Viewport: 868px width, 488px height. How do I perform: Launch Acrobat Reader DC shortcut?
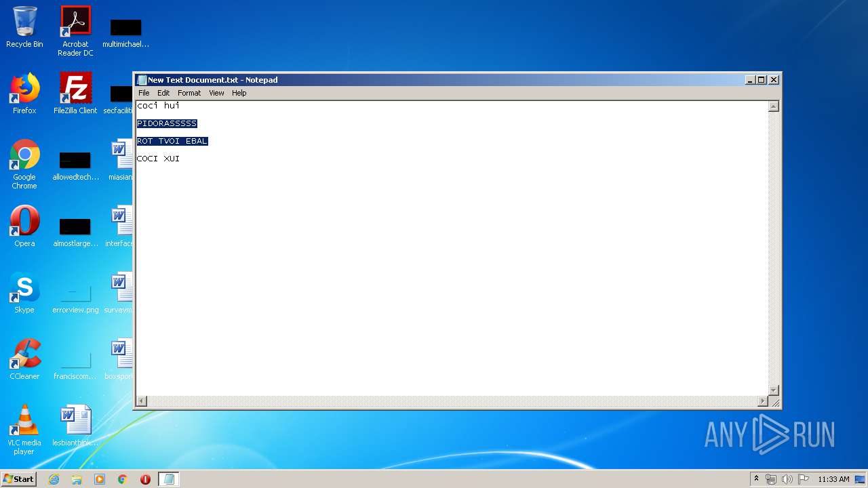(75, 30)
